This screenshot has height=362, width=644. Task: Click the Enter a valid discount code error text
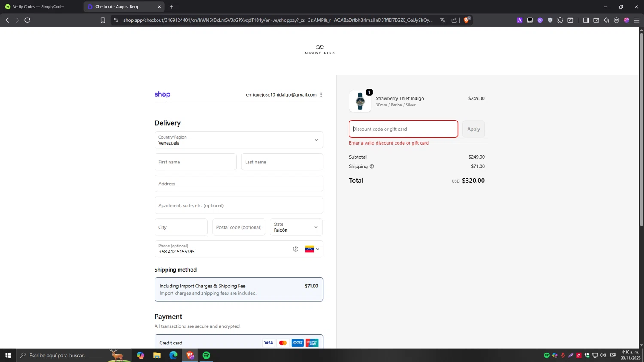coord(389,143)
